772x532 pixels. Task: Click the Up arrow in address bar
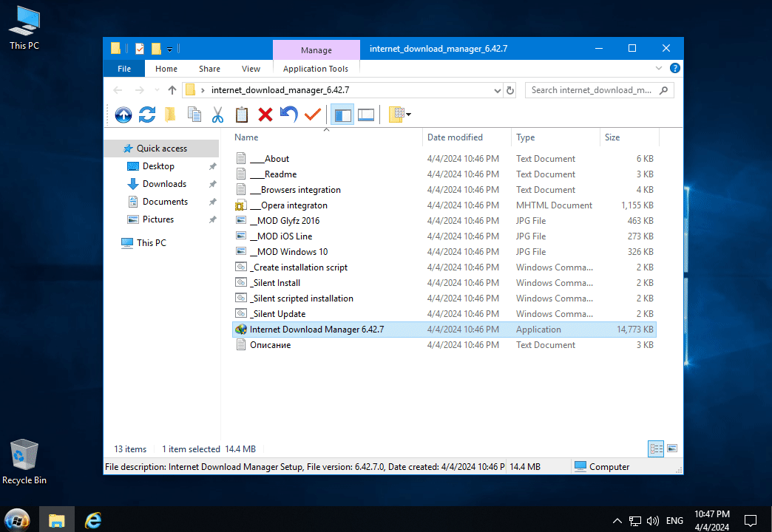pyautogui.click(x=172, y=90)
